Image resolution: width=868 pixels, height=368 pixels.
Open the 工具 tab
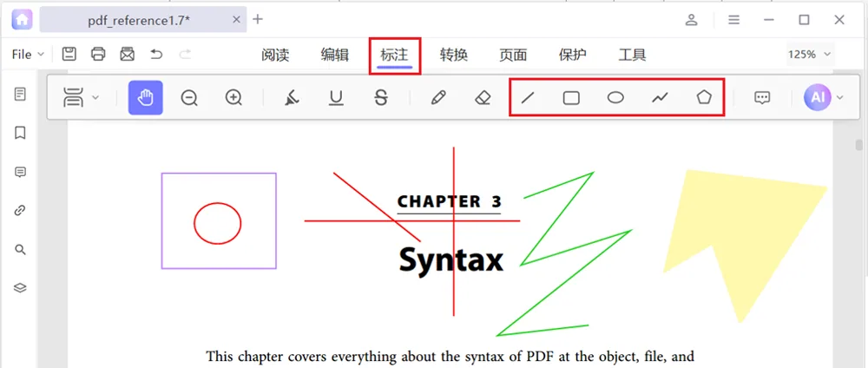click(632, 55)
